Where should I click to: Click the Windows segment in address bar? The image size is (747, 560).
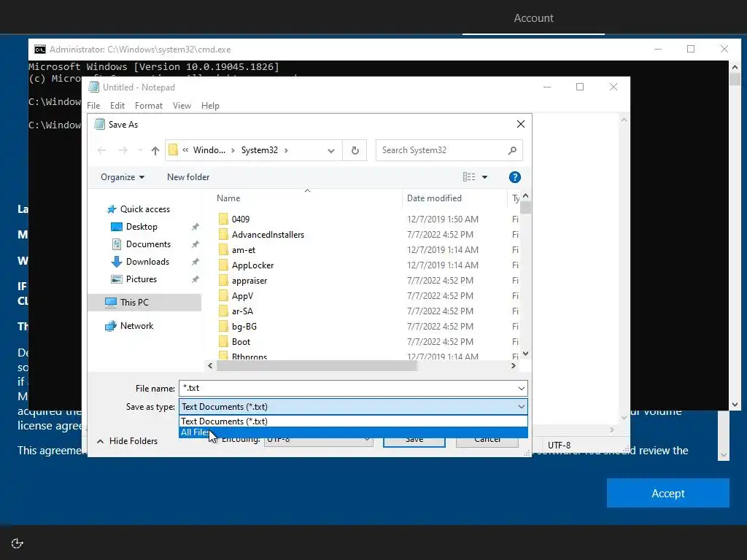(209, 150)
